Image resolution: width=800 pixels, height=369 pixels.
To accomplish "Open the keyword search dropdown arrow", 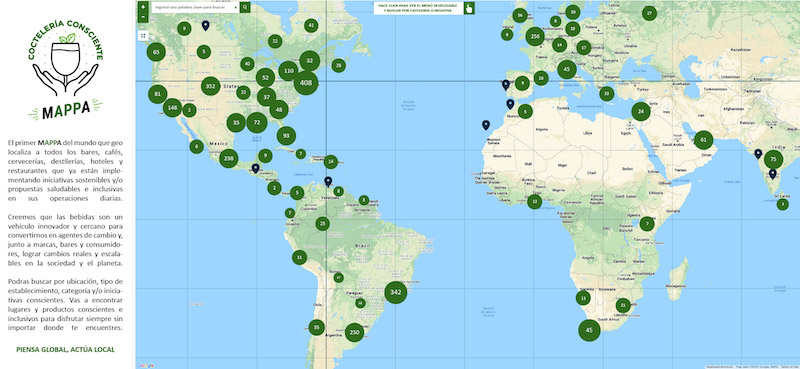I will coord(235,8).
